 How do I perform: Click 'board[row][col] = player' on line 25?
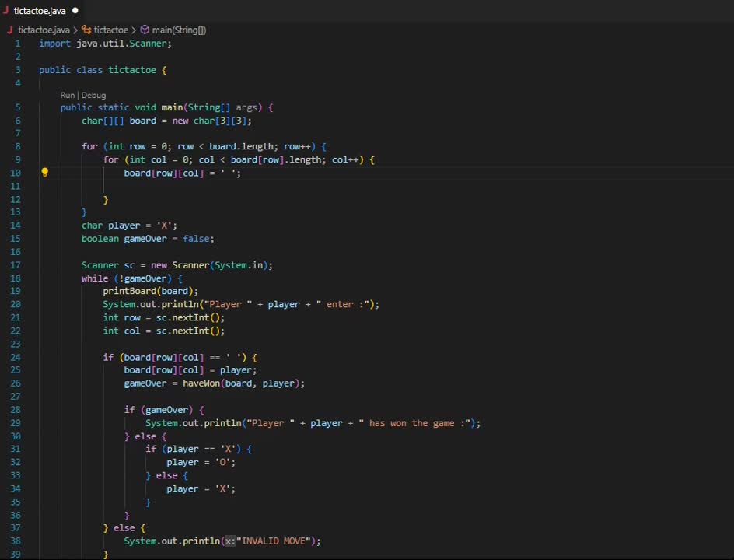190,370
